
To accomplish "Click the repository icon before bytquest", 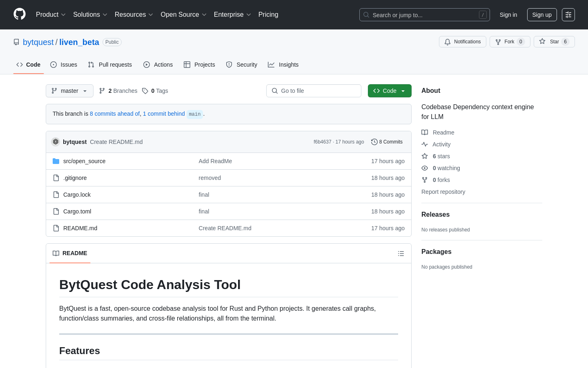I will 16,42.
